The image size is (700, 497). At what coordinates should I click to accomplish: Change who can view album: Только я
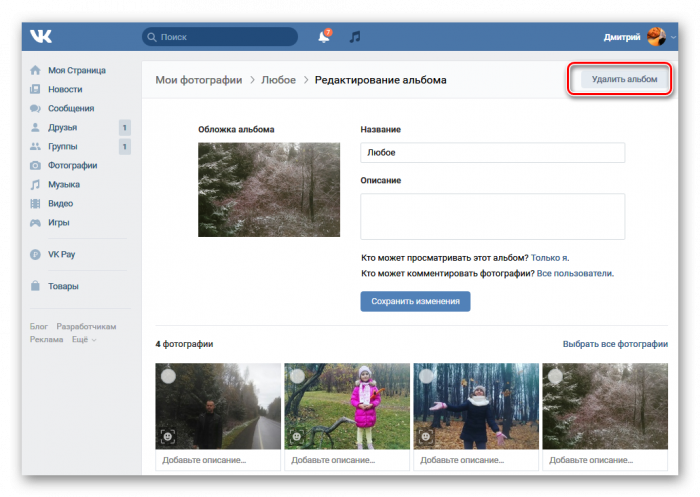550,257
